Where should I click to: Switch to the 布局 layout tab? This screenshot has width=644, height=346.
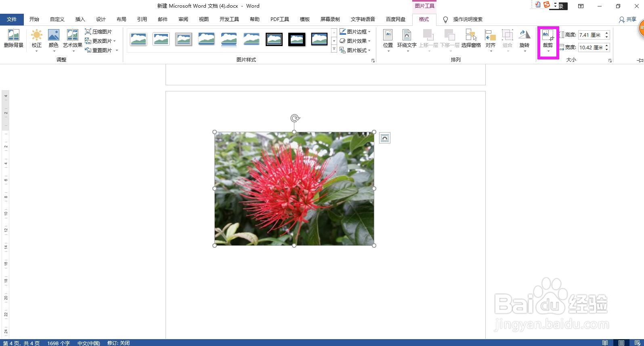122,19
